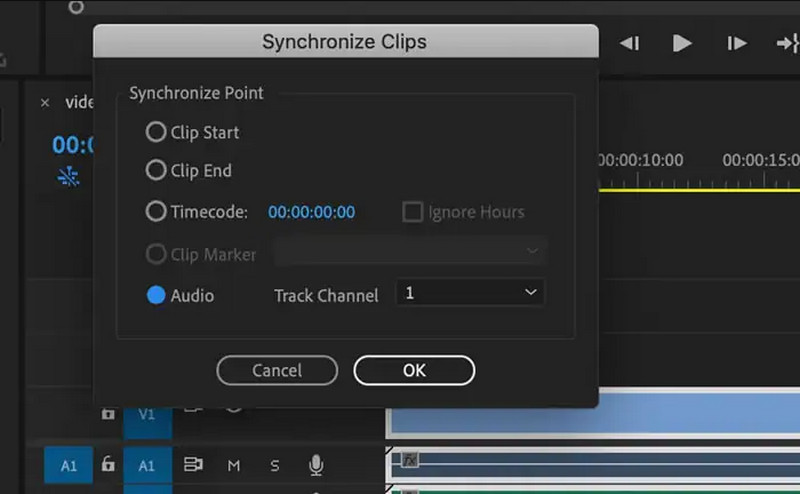
Task: Click the fx badge on audio clip
Action: (409, 460)
